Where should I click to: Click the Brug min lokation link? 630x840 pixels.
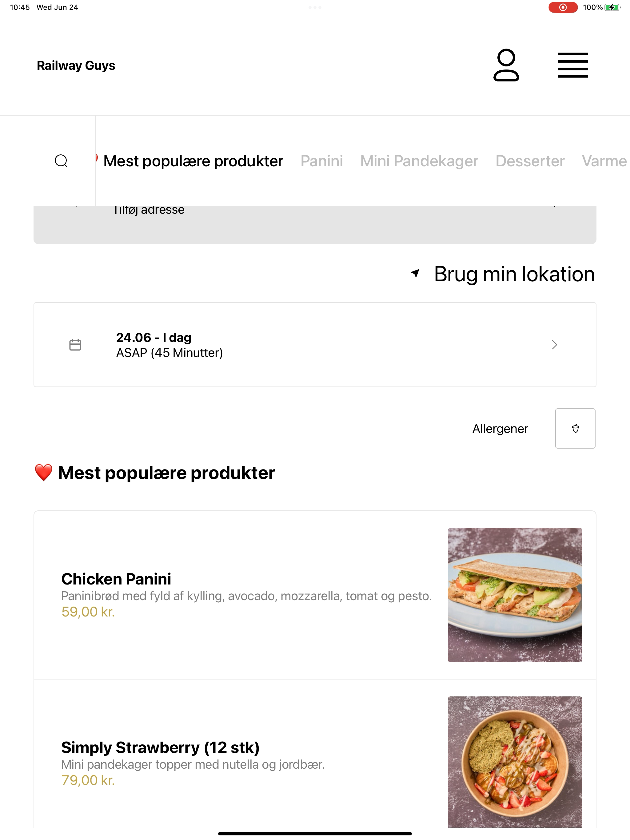tap(514, 274)
